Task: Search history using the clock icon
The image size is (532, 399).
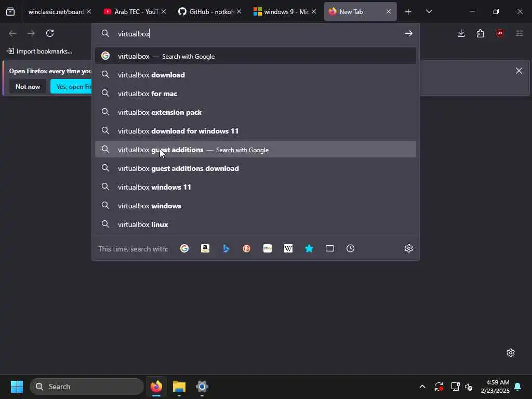Action: (x=351, y=248)
